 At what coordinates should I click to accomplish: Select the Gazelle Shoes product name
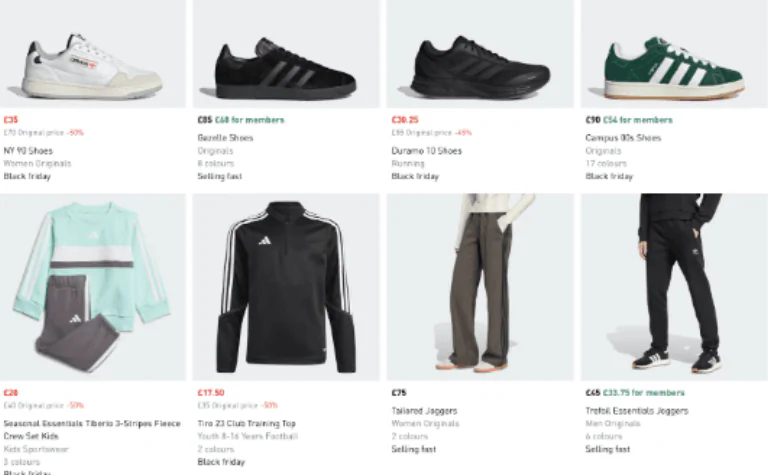[x=225, y=138]
